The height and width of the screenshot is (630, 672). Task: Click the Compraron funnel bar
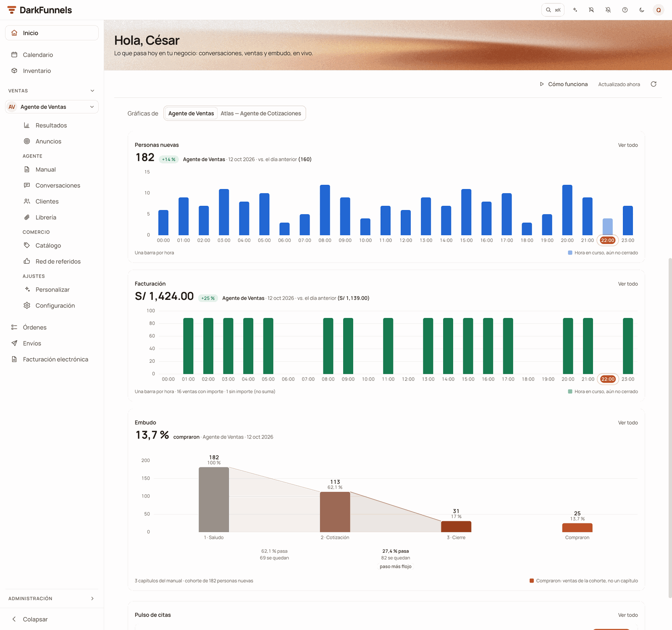(577, 528)
